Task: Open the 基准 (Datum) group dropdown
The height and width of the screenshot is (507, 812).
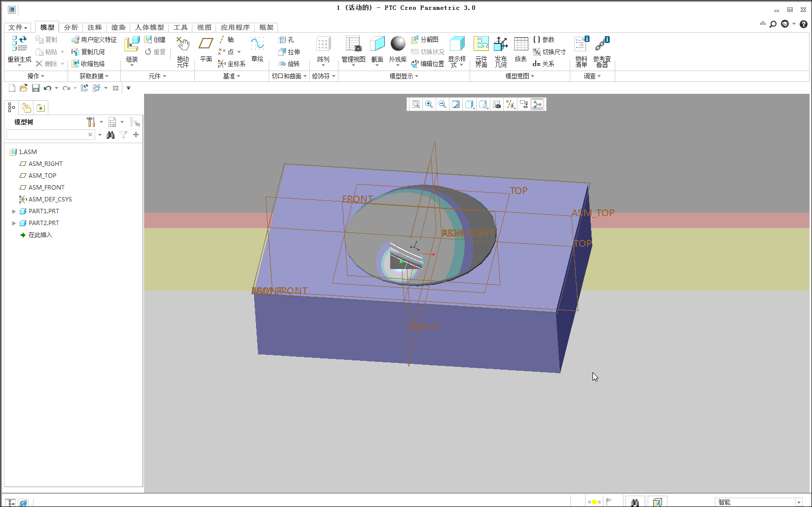Action: point(231,76)
